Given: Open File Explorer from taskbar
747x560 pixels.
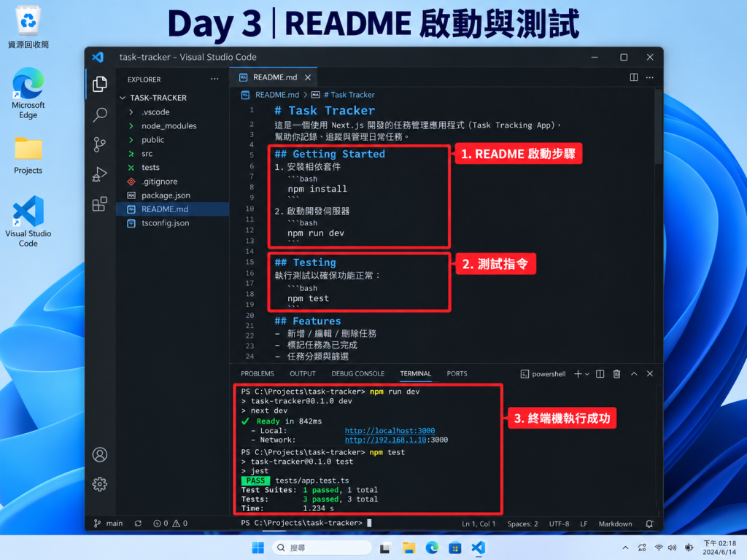Looking at the screenshot, I should 409,548.
